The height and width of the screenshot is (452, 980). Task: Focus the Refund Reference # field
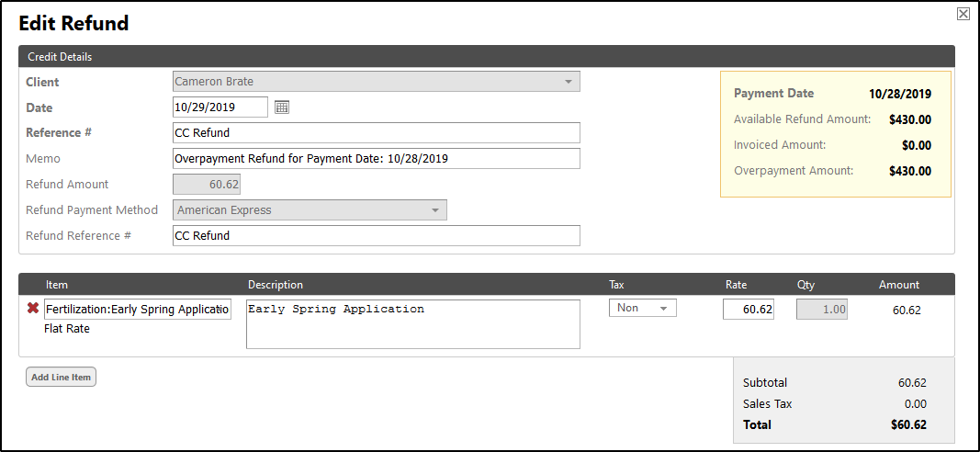pos(377,236)
